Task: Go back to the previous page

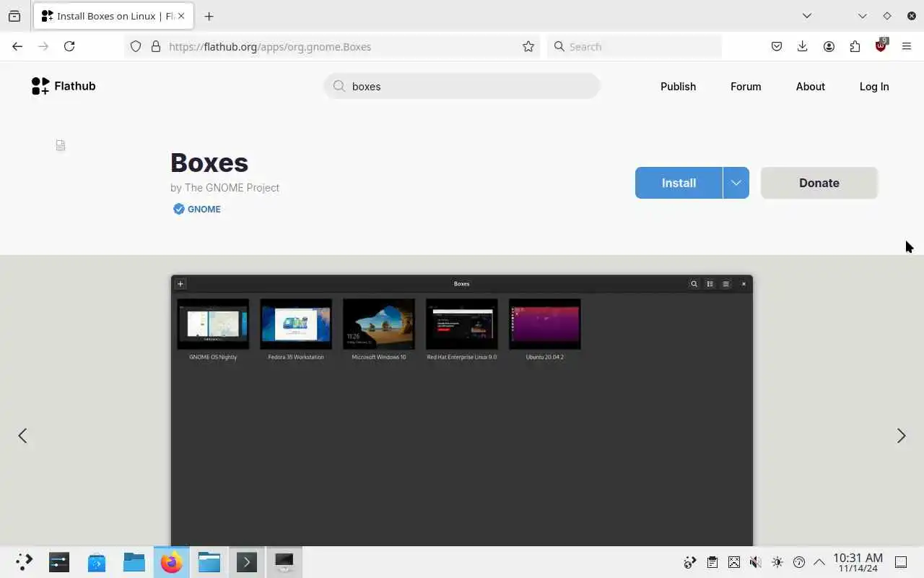Action: point(17,46)
